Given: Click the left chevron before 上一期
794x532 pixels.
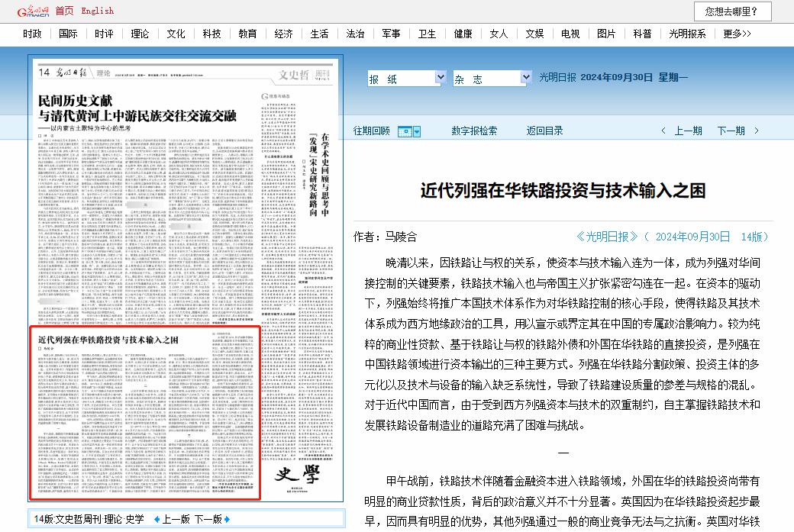Looking at the screenshot, I should (x=663, y=131).
